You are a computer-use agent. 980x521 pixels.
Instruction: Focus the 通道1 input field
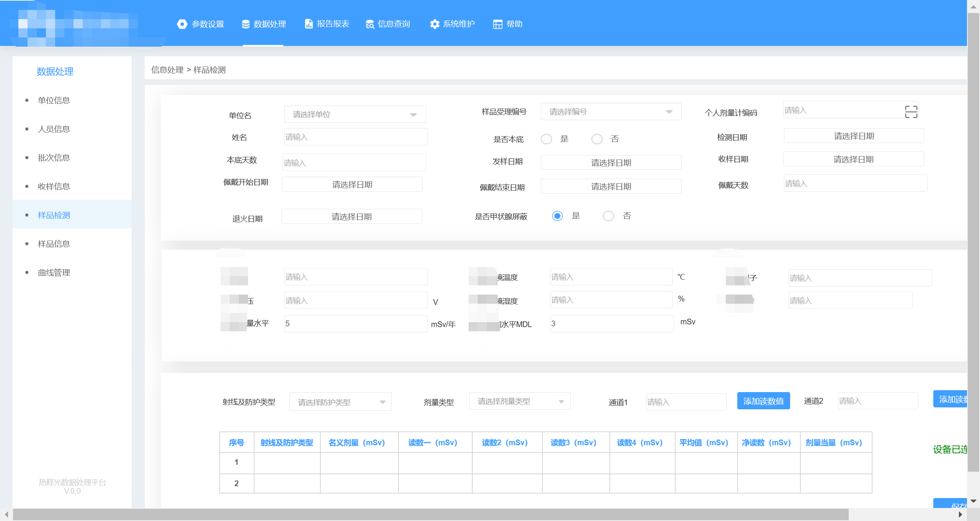pos(686,402)
